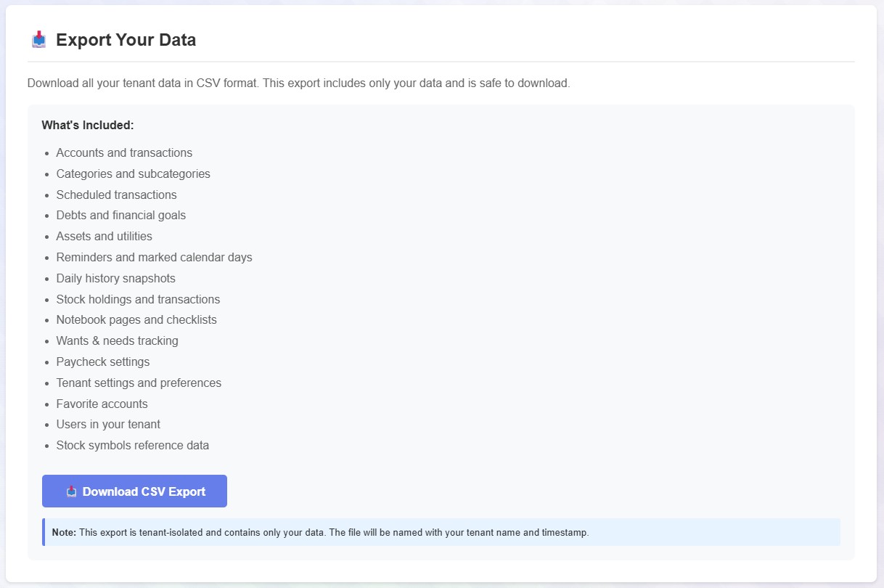This screenshot has height=588, width=884.
Task: Click the tenant-isolated Note message box
Action: click(x=441, y=532)
